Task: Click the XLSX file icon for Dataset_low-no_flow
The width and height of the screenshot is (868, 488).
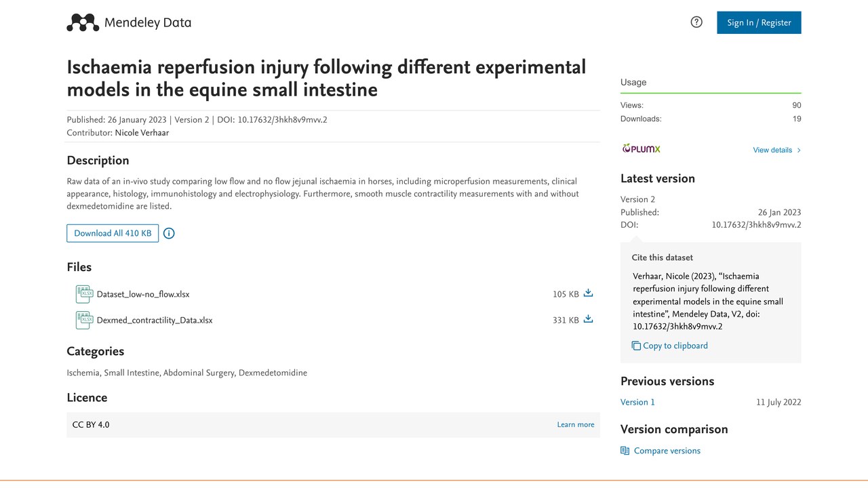Action: point(84,294)
